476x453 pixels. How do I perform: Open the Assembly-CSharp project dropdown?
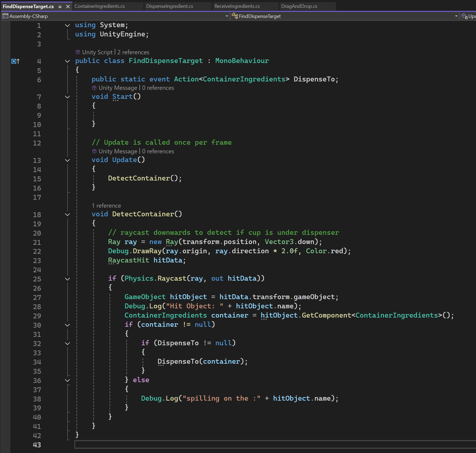227,16
